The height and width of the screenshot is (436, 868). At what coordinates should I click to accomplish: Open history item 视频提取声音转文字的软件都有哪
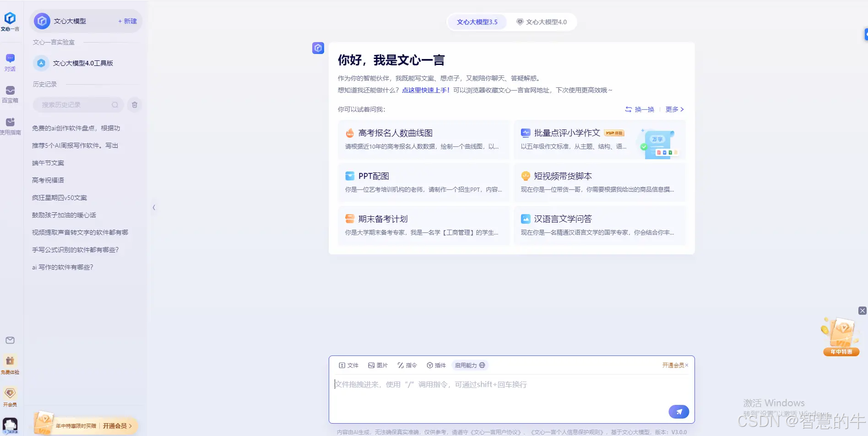pyautogui.click(x=80, y=232)
